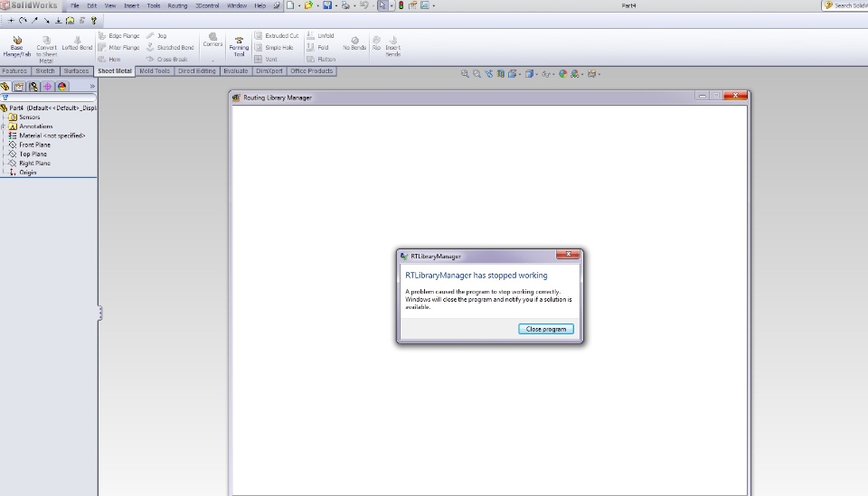Viewport: 868px width, 496px height.
Task: Click the Print icon
Action: 345,5
